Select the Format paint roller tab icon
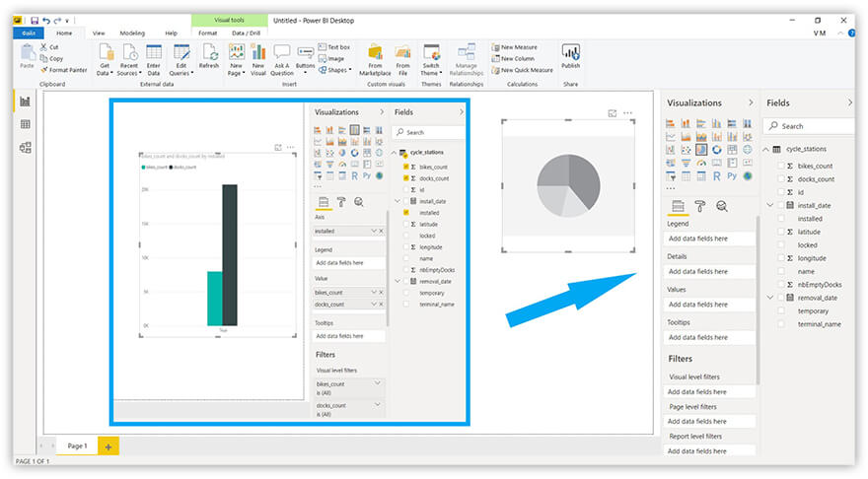 [699, 206]
